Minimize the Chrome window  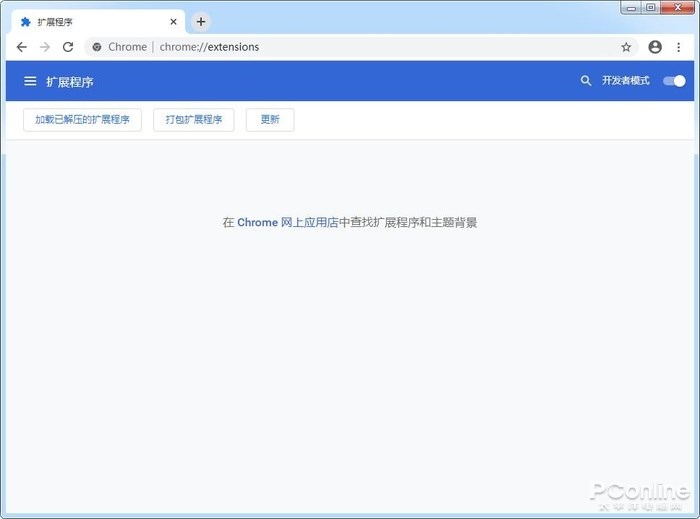tap(631, 8)
